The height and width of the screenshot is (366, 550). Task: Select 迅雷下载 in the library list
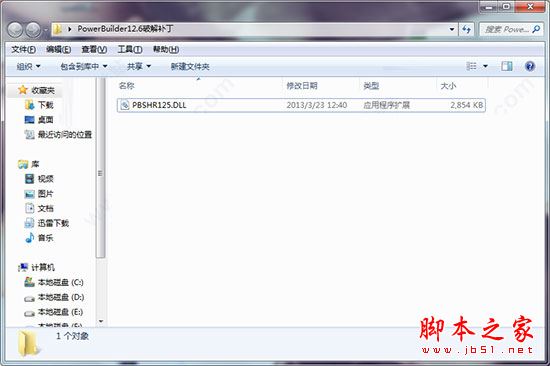point(53,223)
